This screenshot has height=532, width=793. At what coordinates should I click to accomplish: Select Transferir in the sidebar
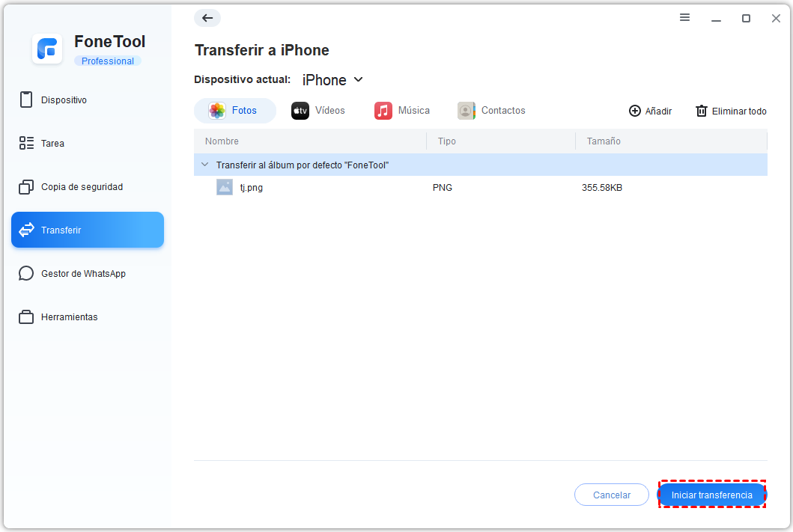tap(87, 230)
